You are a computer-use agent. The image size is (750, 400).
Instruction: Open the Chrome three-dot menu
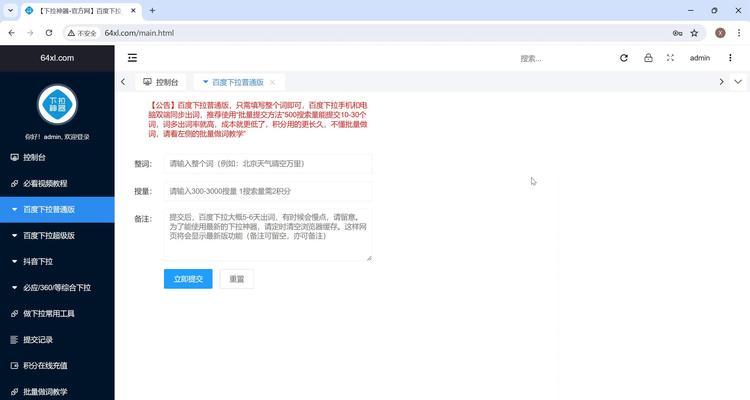click(x=739, y=33)
